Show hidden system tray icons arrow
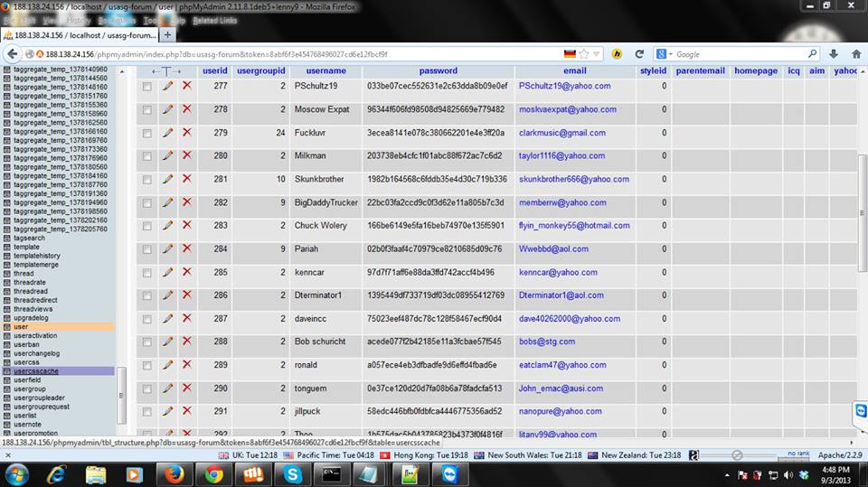Screen dimensions: 868x487 pos(726,475)
